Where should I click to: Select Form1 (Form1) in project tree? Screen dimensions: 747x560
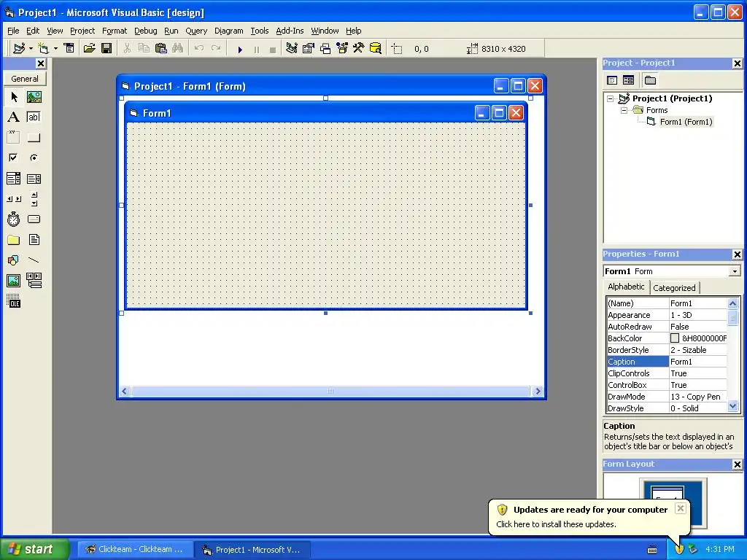click(x=686, y=122)
